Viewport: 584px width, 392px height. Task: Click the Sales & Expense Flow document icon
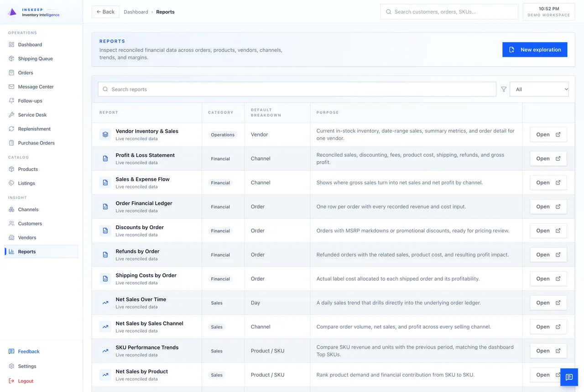[x=105, y=183]
